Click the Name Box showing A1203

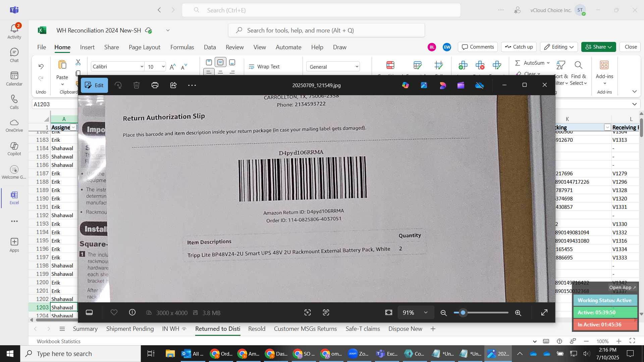pos(55,104)
